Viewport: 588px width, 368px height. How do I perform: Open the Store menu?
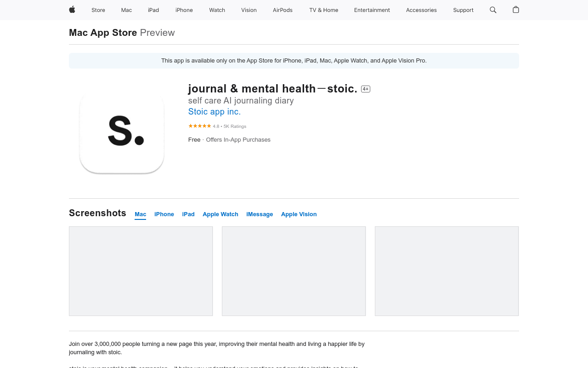point(98,10)
